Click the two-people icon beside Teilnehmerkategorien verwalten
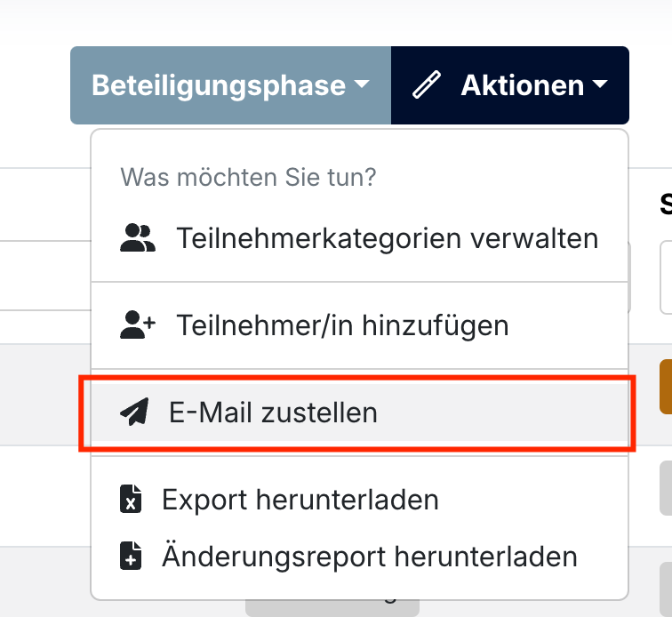The image size is (672, 617). click(138, 237)
